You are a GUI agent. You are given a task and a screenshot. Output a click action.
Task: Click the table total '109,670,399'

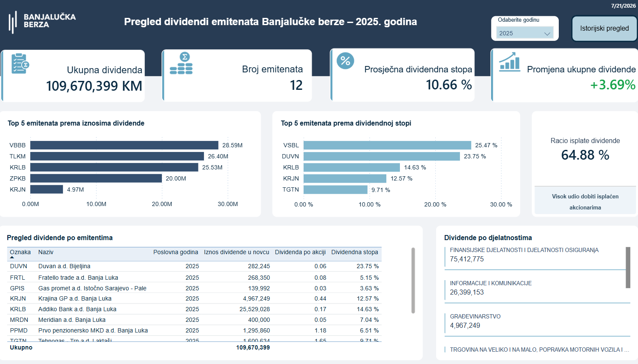[253, 347]
